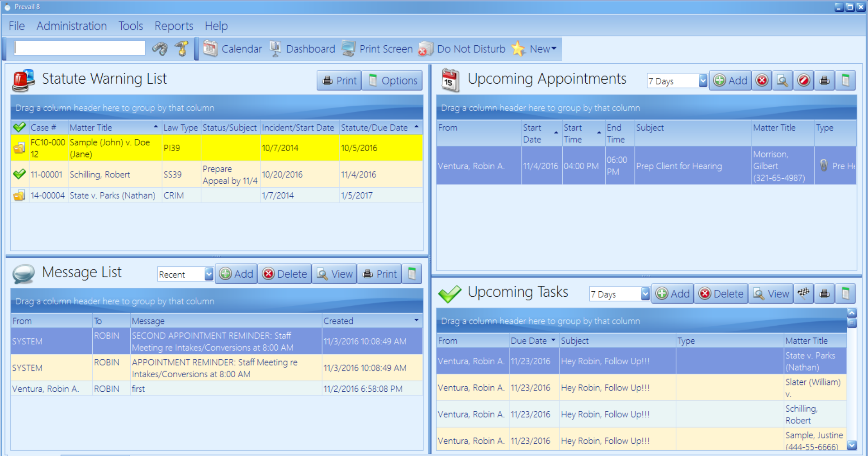Click the red cancel circle in Upcoming Appointments
Screen dimensions: 868x456
(804, 81)
